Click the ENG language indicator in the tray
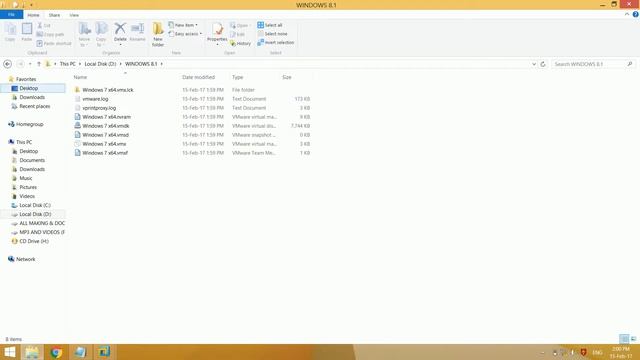 pos(597,352)
